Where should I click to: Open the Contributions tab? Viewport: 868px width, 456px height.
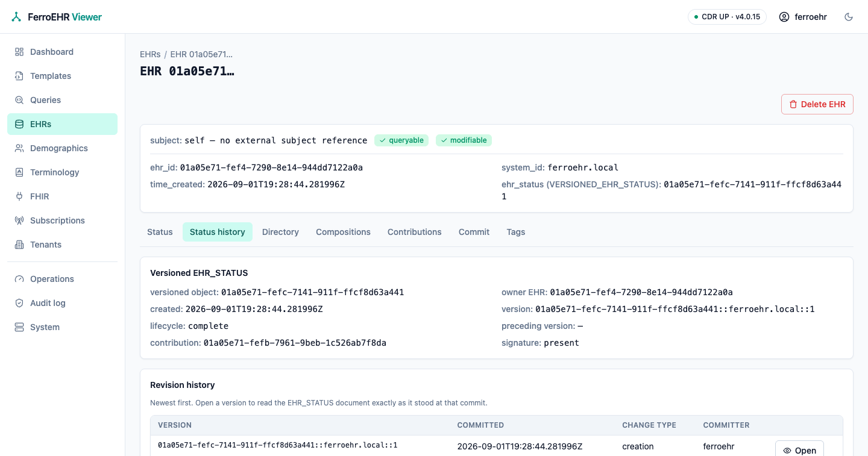tap(415, 232)
